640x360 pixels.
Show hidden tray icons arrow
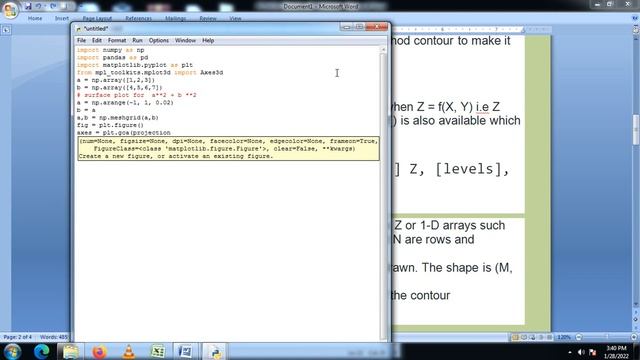click(570, 352)
